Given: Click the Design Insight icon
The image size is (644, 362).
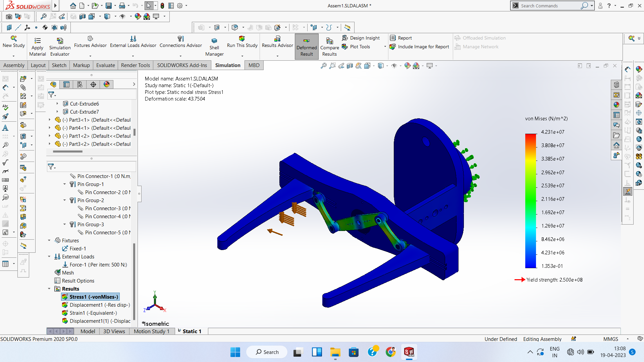Looking at the screenshot, I should (345, 38).
